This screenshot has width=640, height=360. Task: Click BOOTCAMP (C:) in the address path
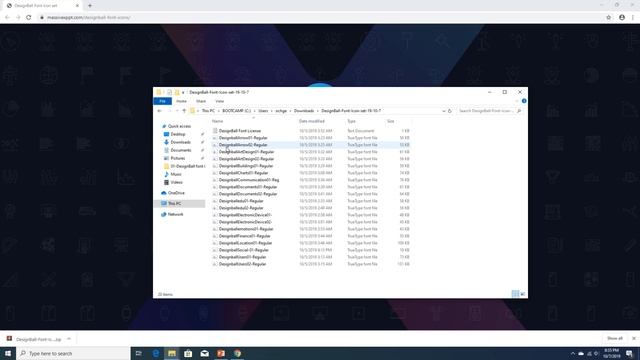click(237, 111)
